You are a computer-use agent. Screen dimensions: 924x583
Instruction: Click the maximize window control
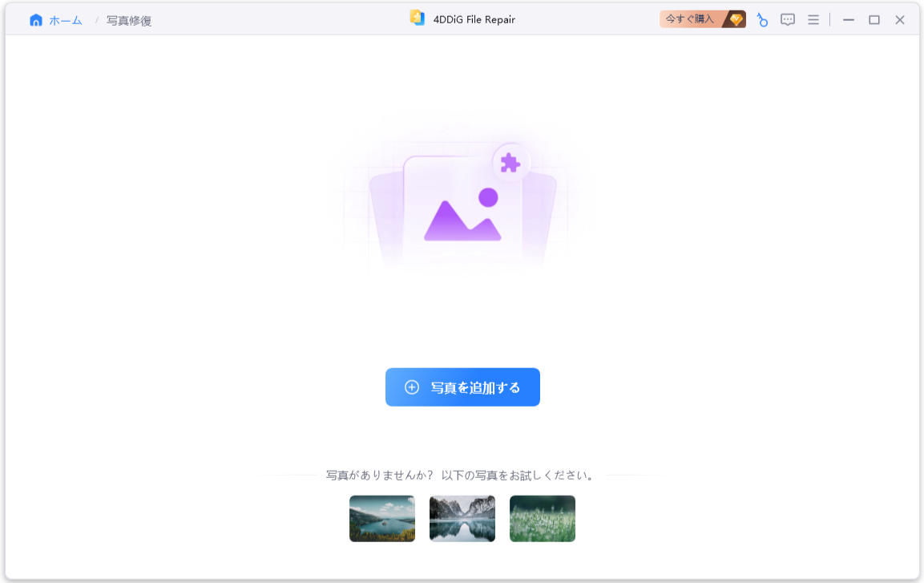coord(874,19)
